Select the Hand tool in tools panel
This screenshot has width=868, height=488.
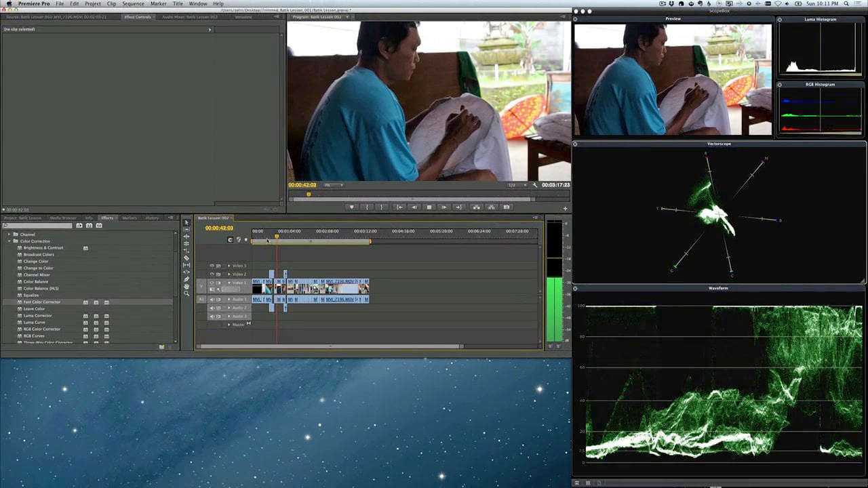[x=186, y=286]
